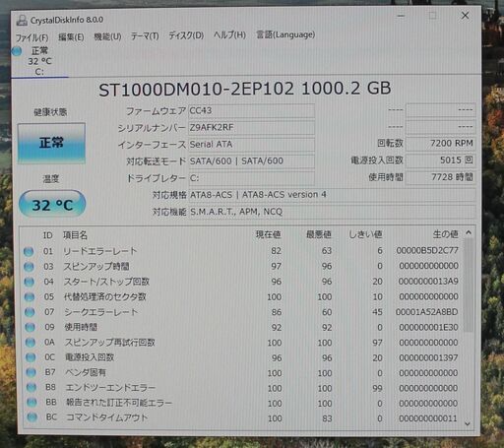Click the ID column header
The image size is (504, 448).
click(48, 235)
